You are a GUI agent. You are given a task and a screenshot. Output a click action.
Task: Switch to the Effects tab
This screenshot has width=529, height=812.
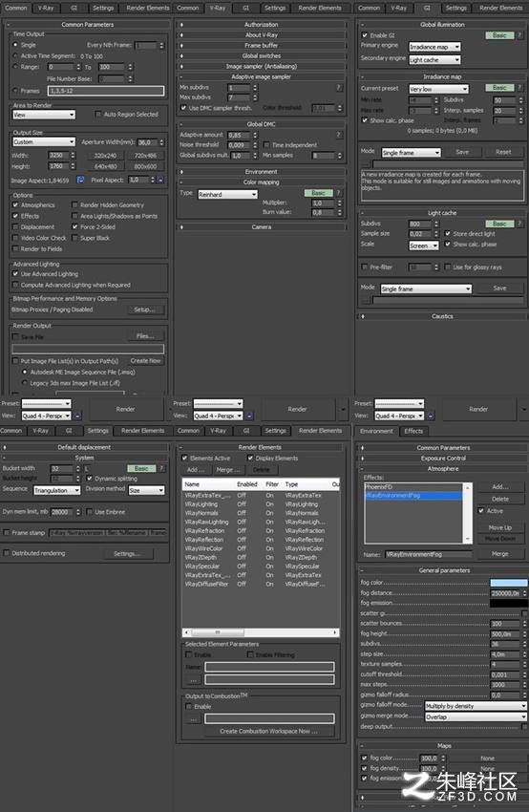tap(413, 431)
